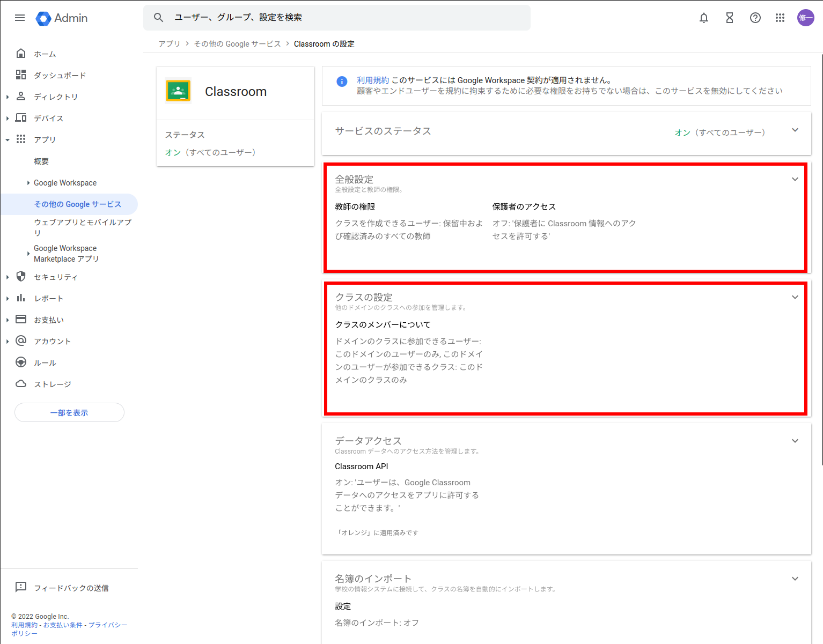This screenshot has width=823, height=644.
Task: Click the notifications bell icon
Action: 703,18
